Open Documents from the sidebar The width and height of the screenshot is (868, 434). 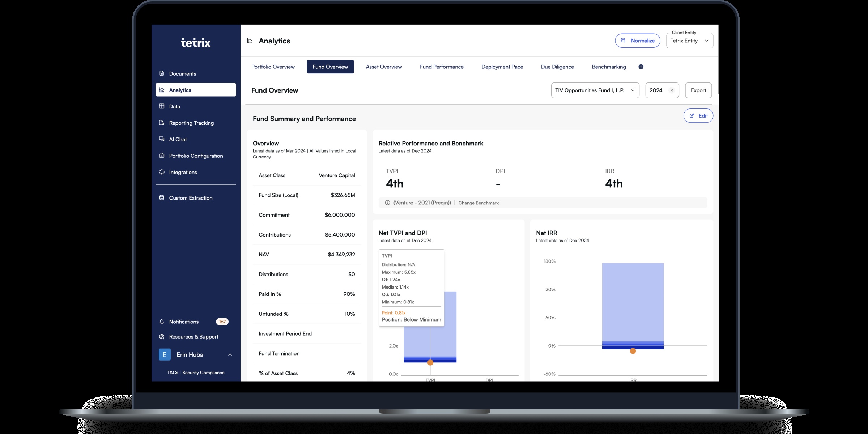coord(196,73)
